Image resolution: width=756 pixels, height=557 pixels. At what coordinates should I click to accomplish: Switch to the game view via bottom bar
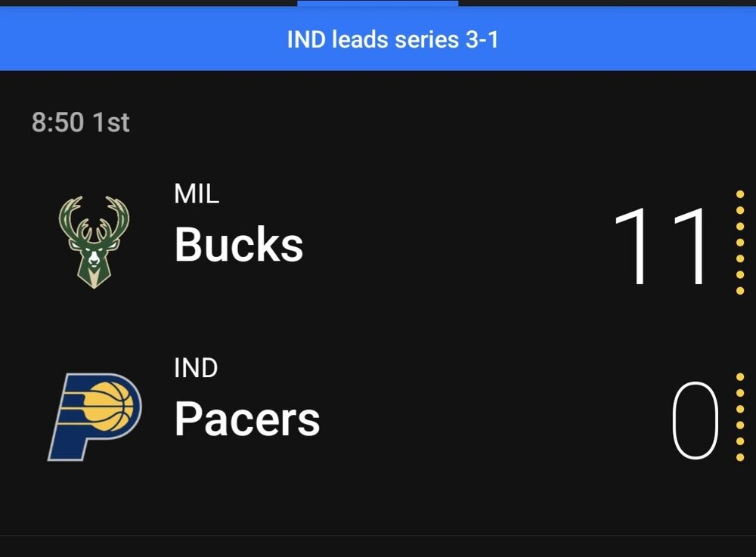pos(378,546)
